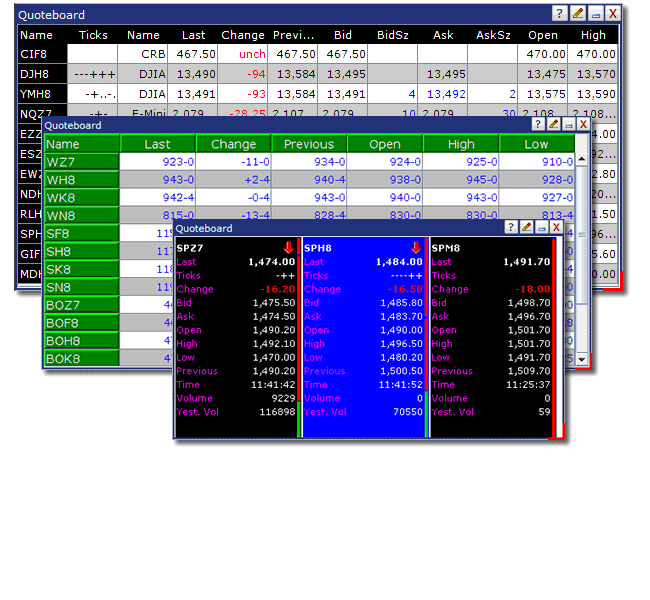The width and height of the screenshot is (650, 600).
Task: Click the red down arrow on SPZ7
Action: (x=289, y=248)
